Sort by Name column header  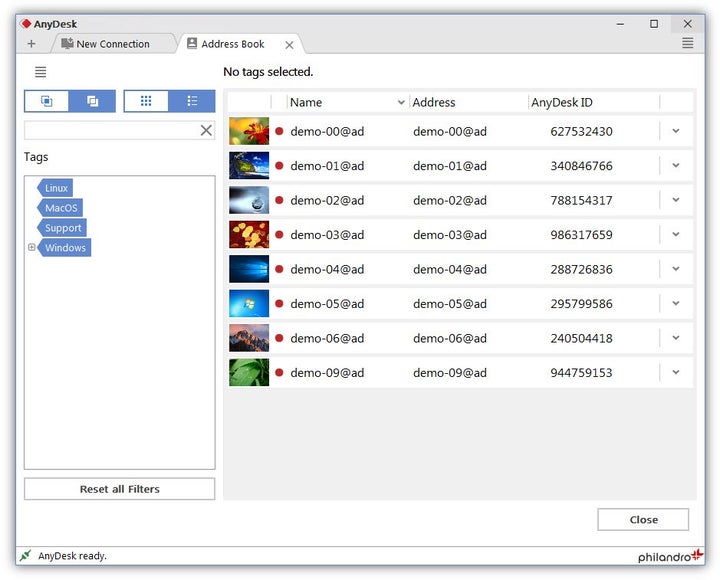(348, 102)
